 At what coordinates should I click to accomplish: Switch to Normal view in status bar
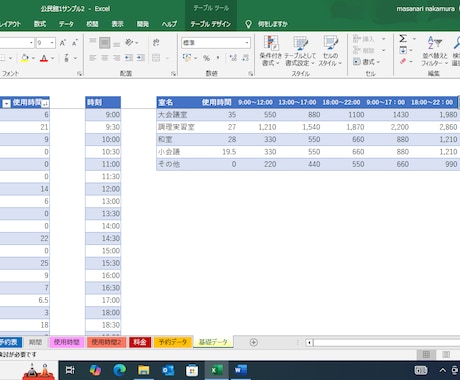pyautogui.click(x=426, y=354)
